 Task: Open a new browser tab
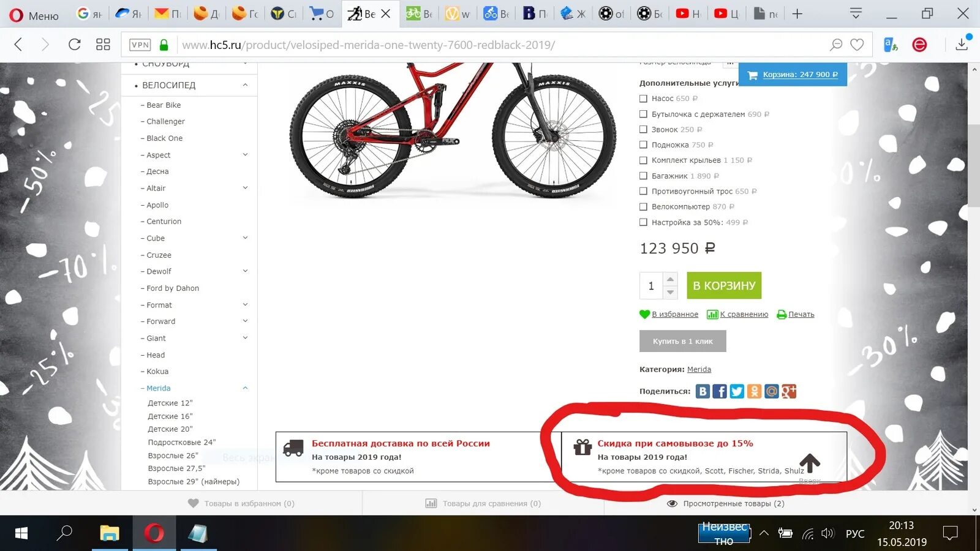tap(797, 13)
